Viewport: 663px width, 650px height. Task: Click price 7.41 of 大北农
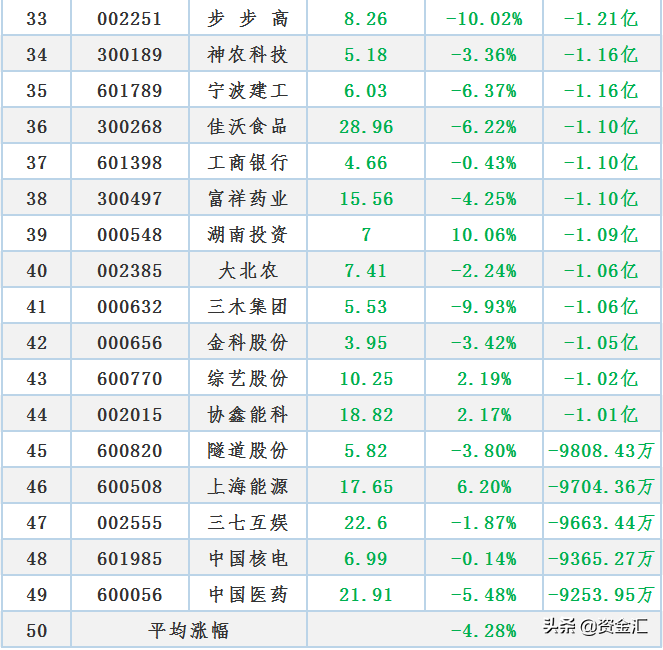tap(366, 271)
